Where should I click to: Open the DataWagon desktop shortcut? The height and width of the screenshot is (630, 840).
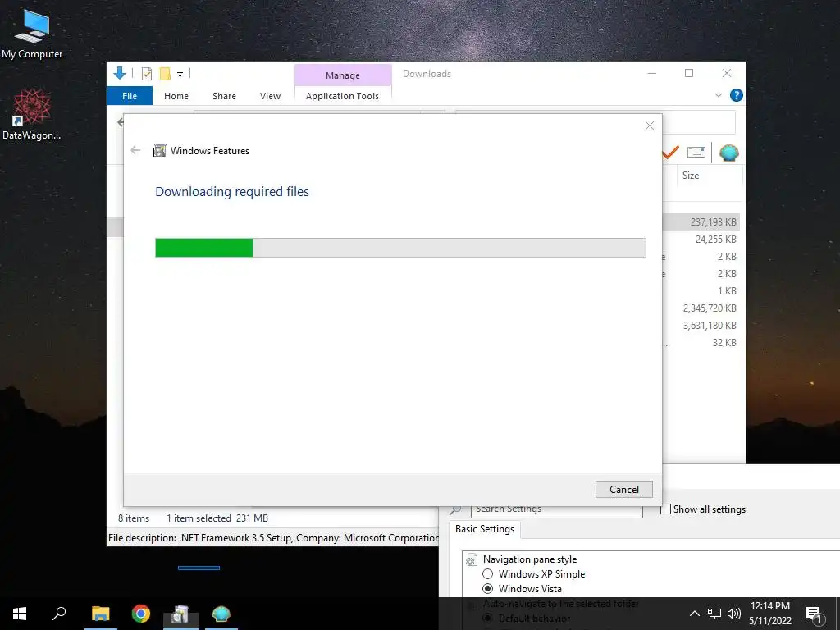(x=32, y=114)
